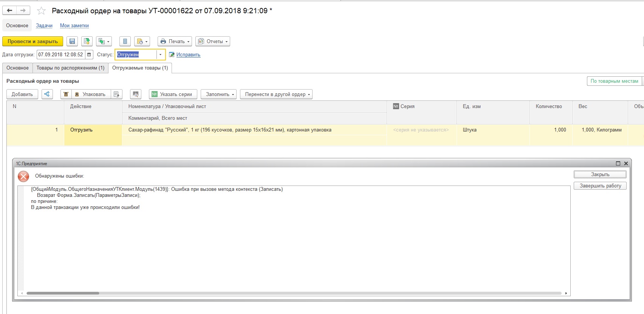
Task: Click the unpack box icon
Action: coord(66,94)
